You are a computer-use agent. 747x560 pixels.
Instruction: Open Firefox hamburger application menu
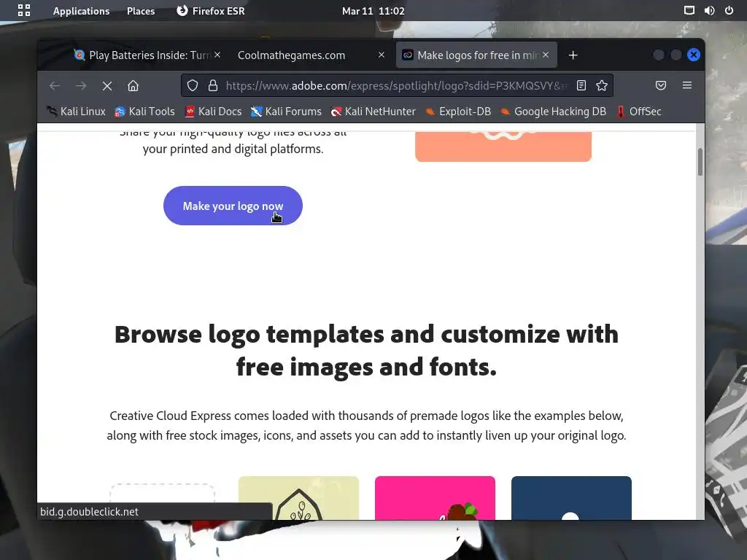click(687, 85)
